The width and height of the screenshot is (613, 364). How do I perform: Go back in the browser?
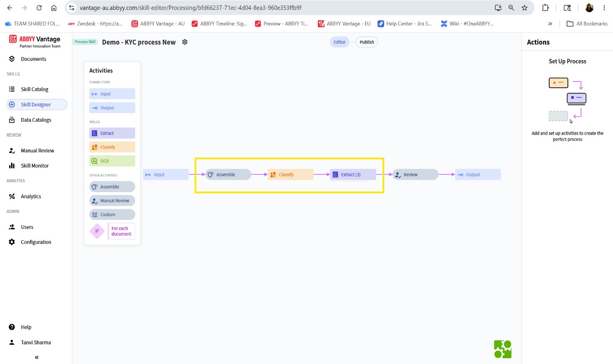(x=10, y=7)
